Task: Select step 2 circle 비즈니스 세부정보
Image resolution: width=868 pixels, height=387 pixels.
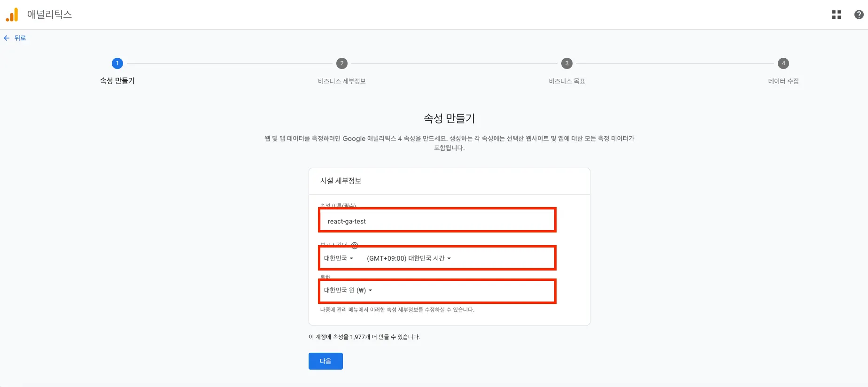Action: [342, 63]
